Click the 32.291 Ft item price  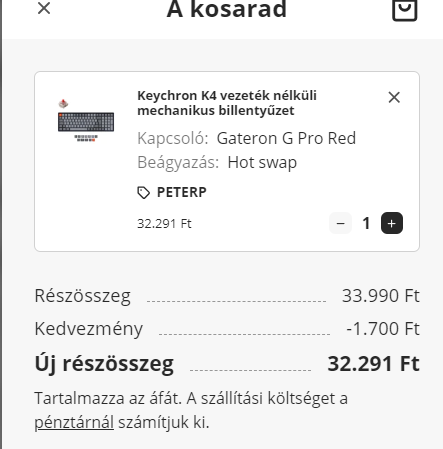[164, 223]
